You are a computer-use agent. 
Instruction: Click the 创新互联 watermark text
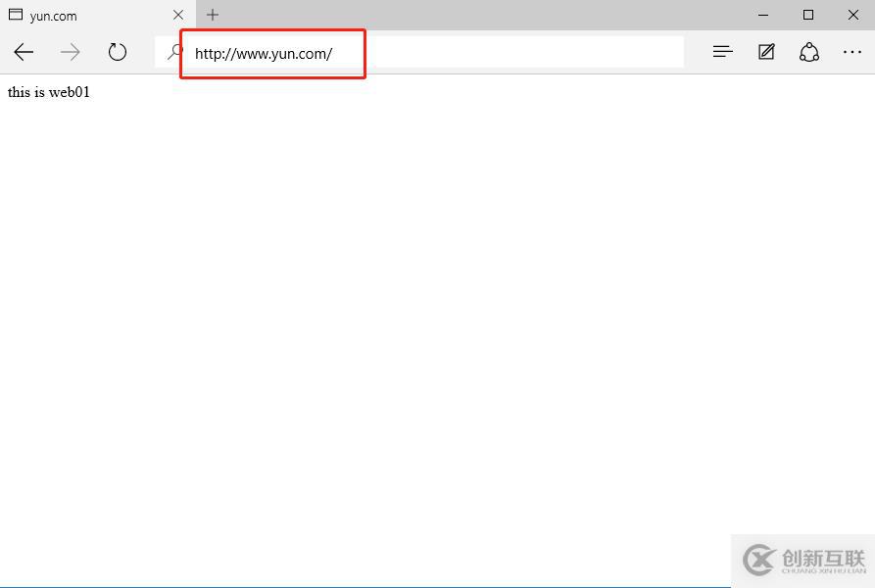tap(823, 558)
